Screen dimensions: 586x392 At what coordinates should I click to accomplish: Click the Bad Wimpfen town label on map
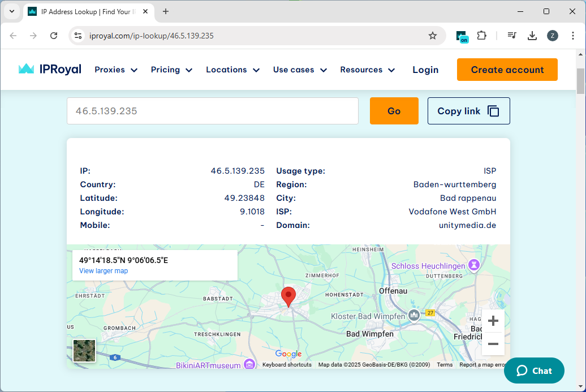(x=369, y=334)
